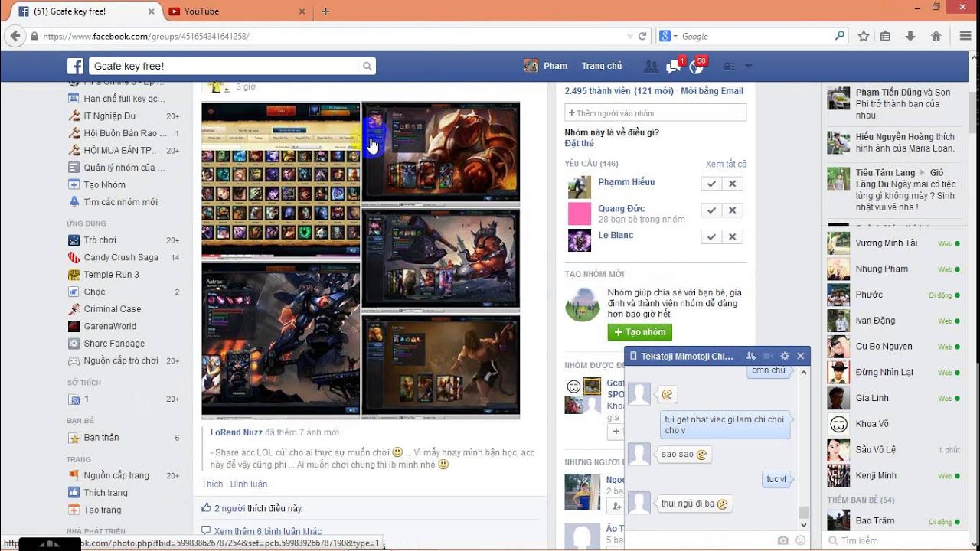Viewport: 980px width, 551px height.
Task: Open Facebook friend requests icon
Action: (651, 67)
